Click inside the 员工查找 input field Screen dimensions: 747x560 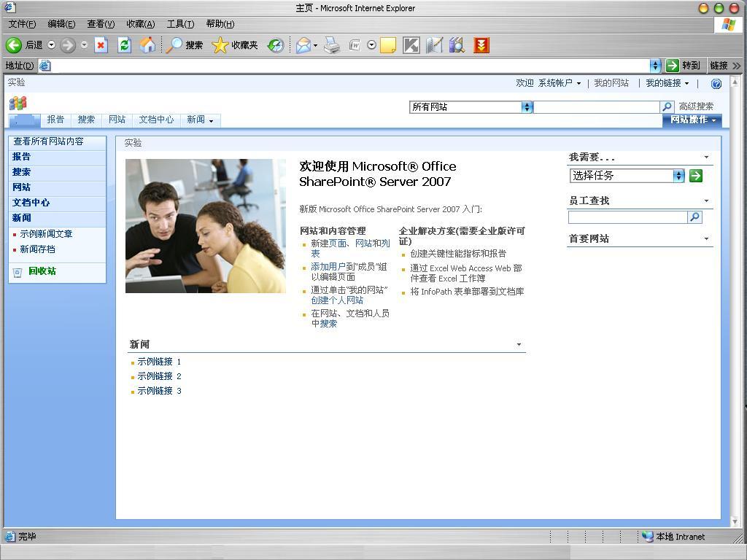coord(628,217)
